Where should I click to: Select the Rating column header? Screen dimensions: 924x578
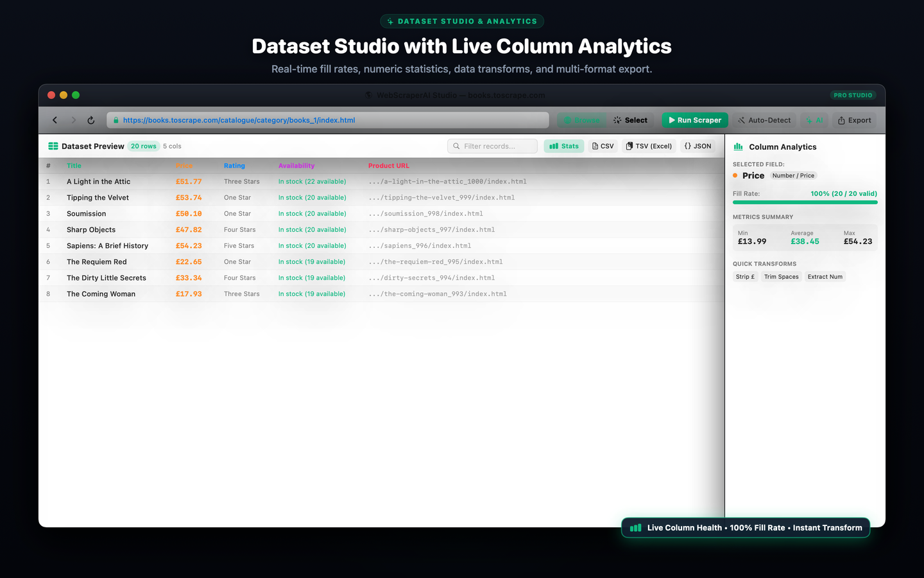coord(234,166)
